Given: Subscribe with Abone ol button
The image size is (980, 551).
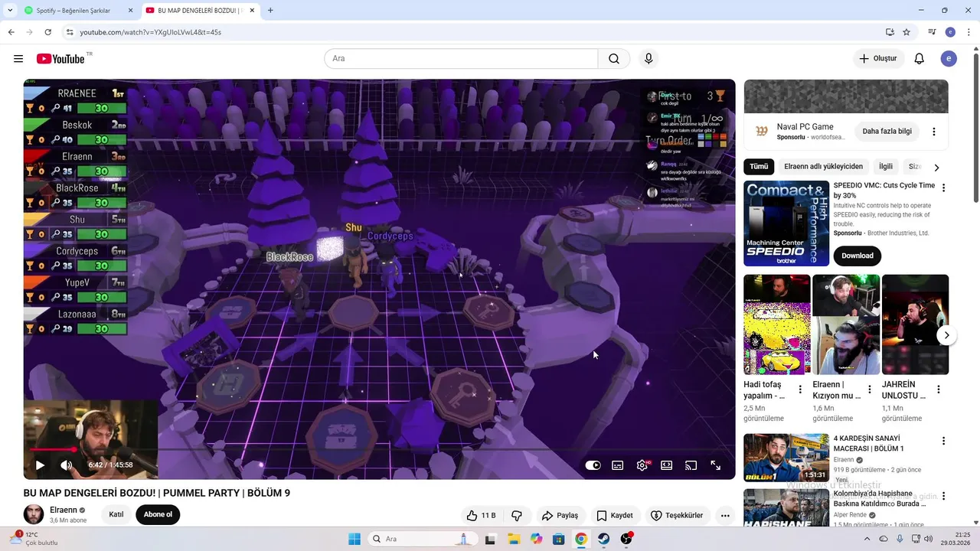Looking at the screenshot, I should 158,514.
